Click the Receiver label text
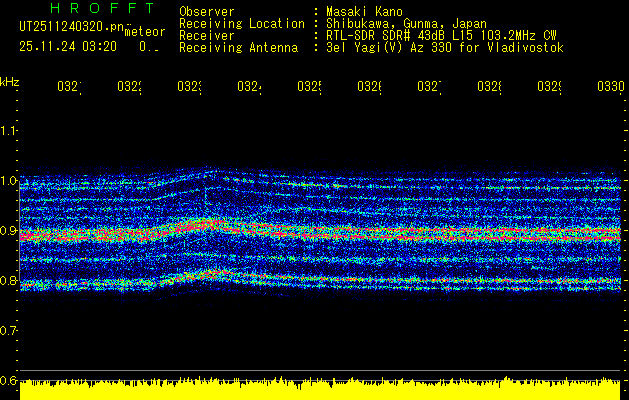This screenshot has width=629, height=400. click(207, 36)
